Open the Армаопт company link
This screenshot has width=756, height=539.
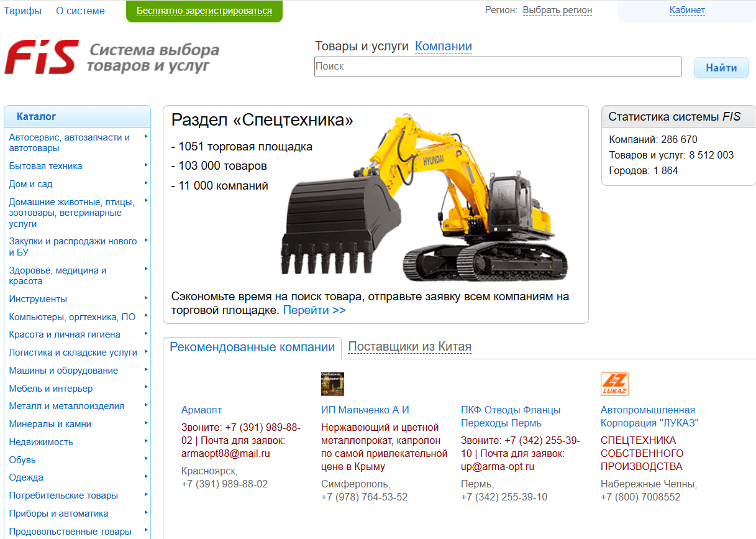[201, 410]
